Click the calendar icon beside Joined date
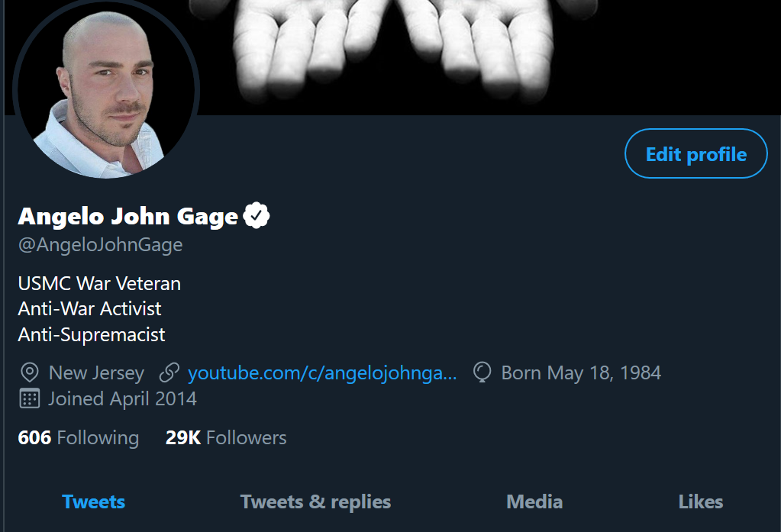The height and width of the screenshot is (532, 781). tap(29, 398)
